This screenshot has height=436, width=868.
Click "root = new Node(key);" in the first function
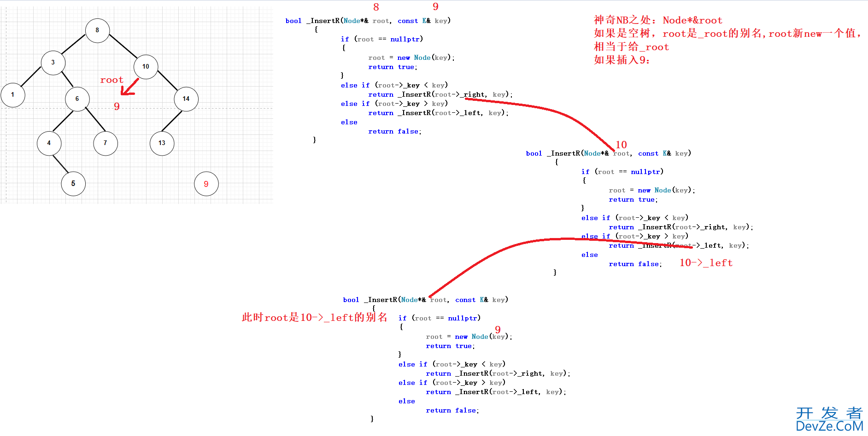pyautogui.click(x=411, y=58)
